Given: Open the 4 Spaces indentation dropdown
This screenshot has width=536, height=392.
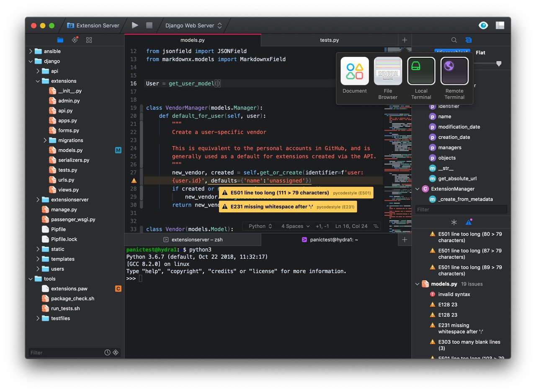Looking at the screenshot, I should click(x=295, y=226).
